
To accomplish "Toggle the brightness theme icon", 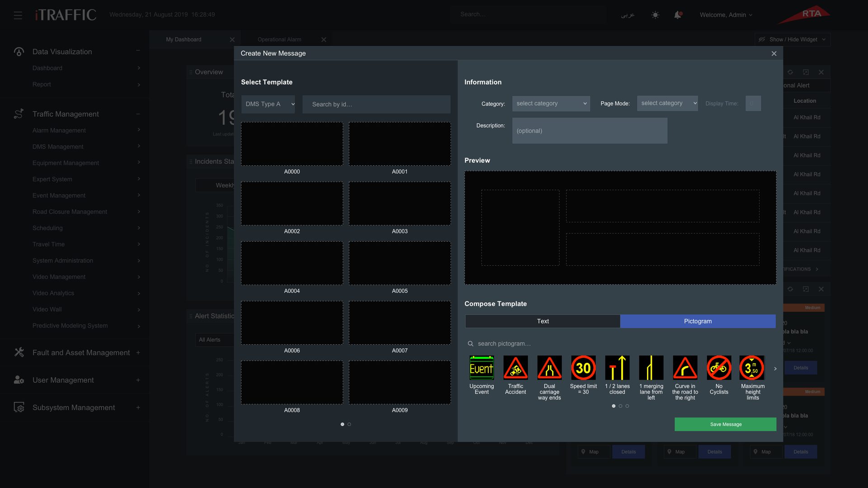I will click(x=655, y=15).
